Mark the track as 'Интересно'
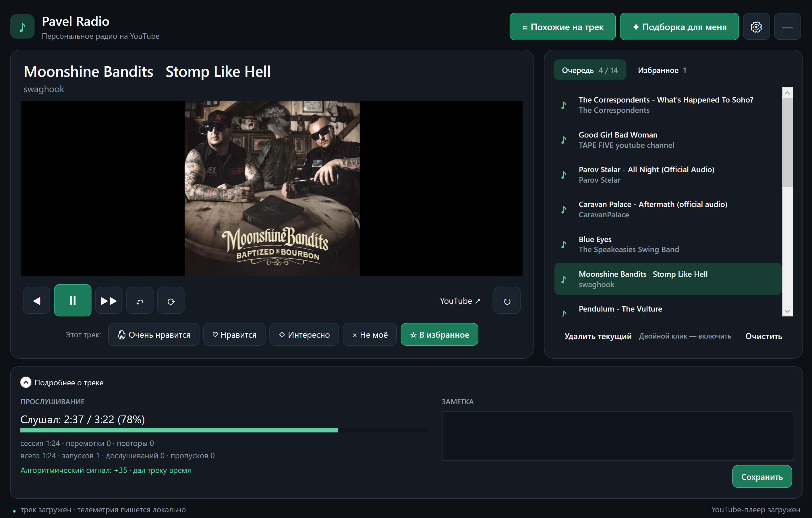 point(304,335)
